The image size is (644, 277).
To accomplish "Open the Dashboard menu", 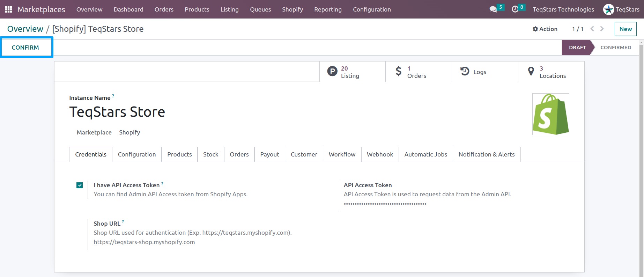I will (128, 9).
